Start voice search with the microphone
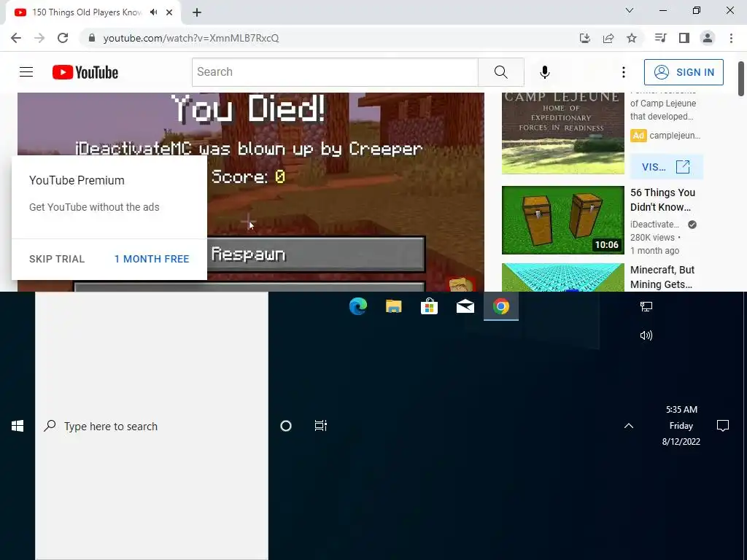Viewport: 747px width, 560px height. pyautogui.click(x=544, y=72)
